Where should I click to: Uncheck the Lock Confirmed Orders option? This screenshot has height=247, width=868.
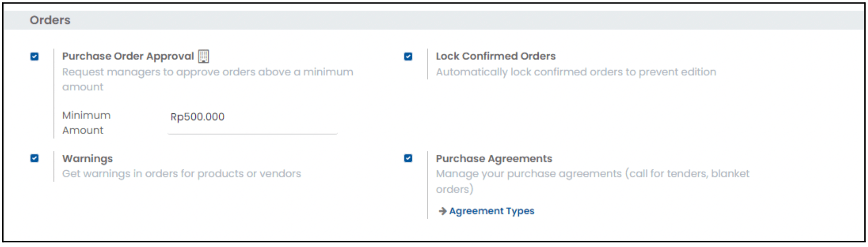tap(408, 57)
